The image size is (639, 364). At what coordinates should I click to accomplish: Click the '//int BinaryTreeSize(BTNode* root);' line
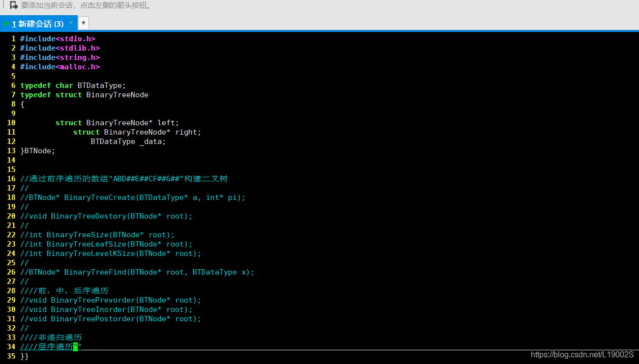[97, 235]
